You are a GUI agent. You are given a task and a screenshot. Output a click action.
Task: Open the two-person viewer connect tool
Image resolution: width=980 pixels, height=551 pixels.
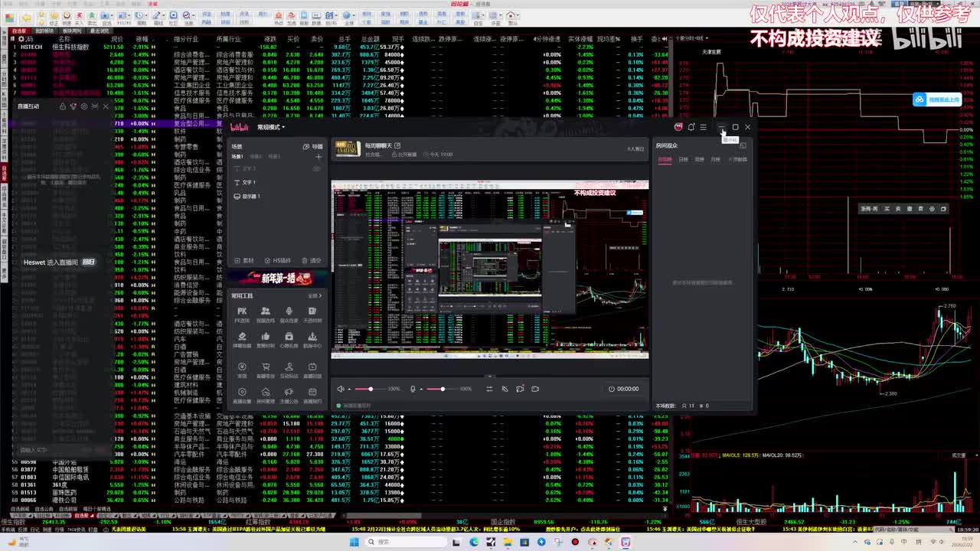tap(266, 313)
